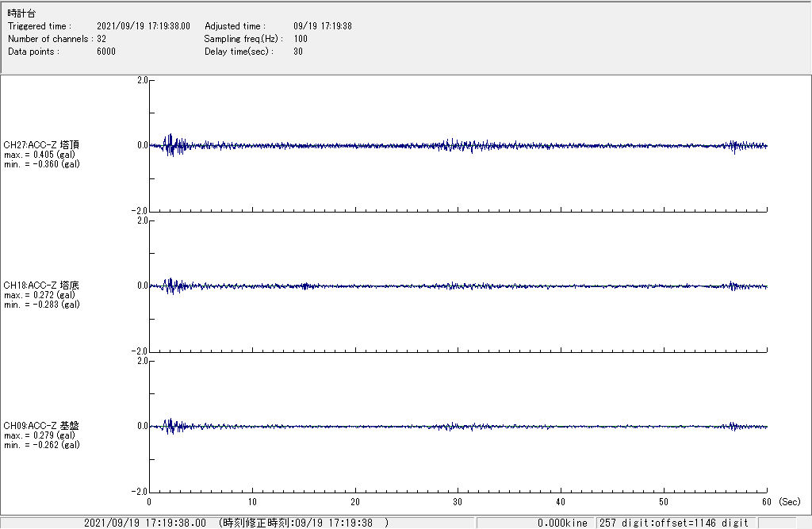This screenshot has width=812, height=529.
Task: Click the CH27 max. = 0.405 (gal) readout
Action: coord(40,155)
